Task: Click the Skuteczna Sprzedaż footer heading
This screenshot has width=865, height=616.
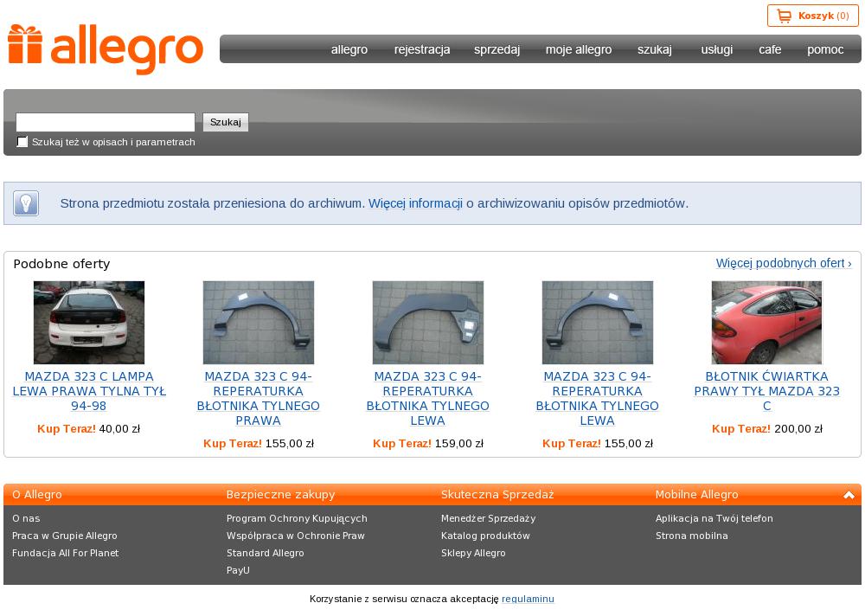Action: coord(497,495)
